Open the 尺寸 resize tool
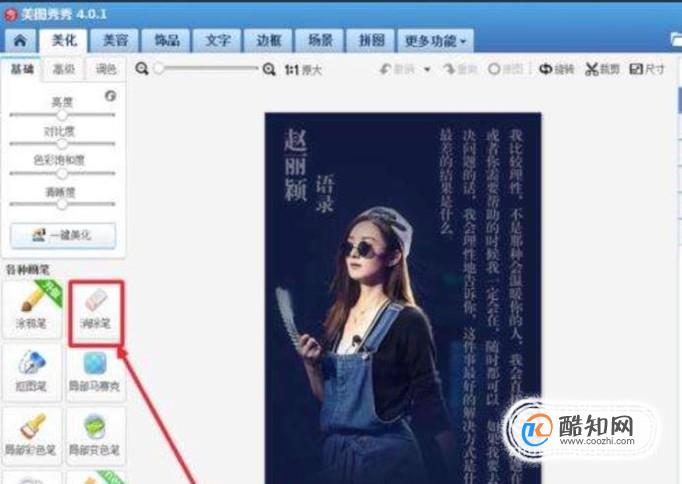The width and height of the screenshot is (682, 484). pos(647,69)
